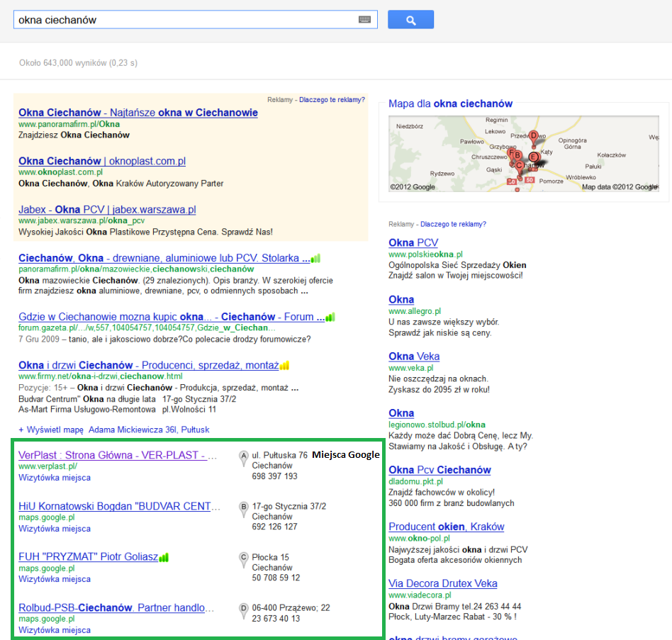Click yellow ranking bars beside Okna i drzwi Ciechanów
This screenshot has width=672, height=640.
point(284,366)
